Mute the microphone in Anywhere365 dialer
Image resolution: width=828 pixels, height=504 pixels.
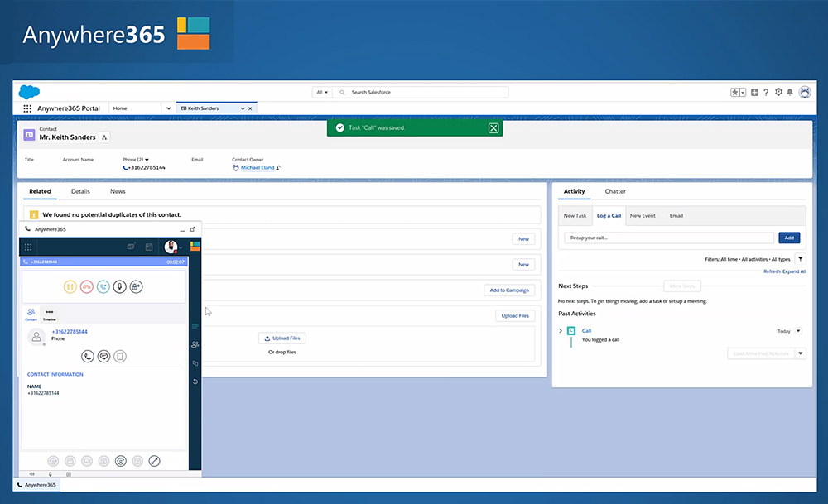pyautogui.click(x=120, y=286)
